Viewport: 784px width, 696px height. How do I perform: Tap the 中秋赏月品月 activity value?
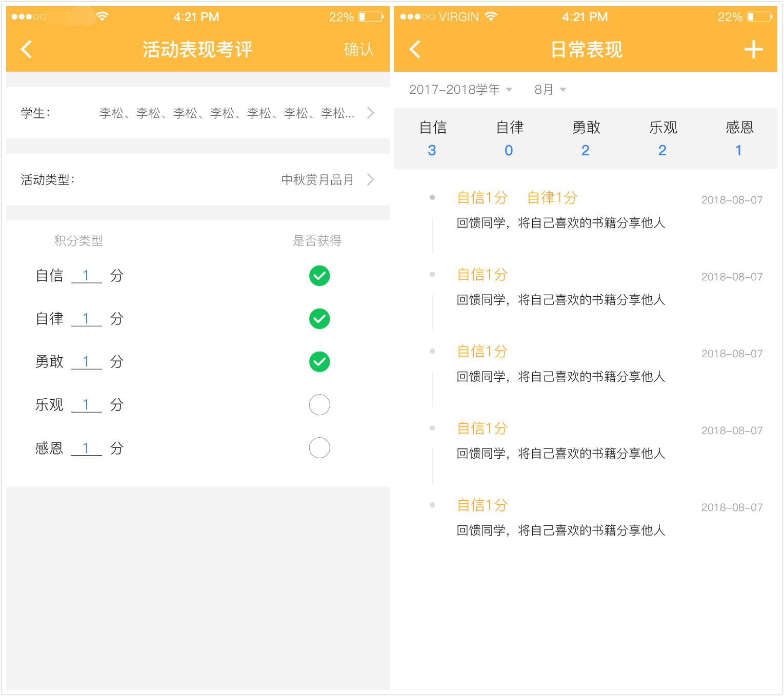coord(317,180)
